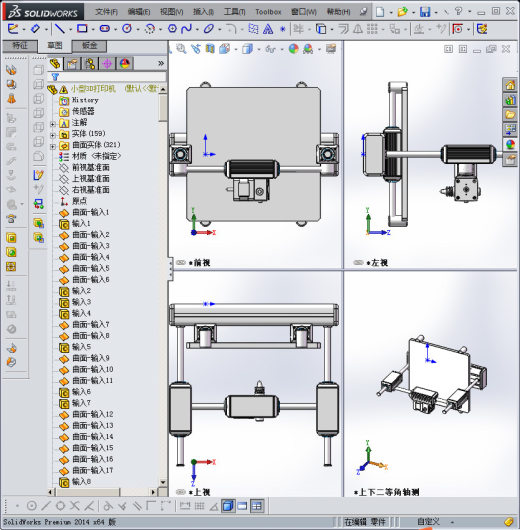Toggle the link-views icon beside *前视 label

pos(181,263)
